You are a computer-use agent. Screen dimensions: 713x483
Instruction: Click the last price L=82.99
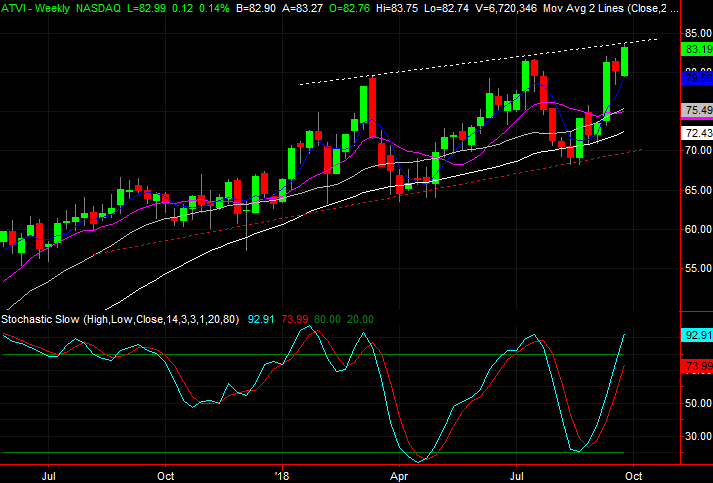pos(146,8)
